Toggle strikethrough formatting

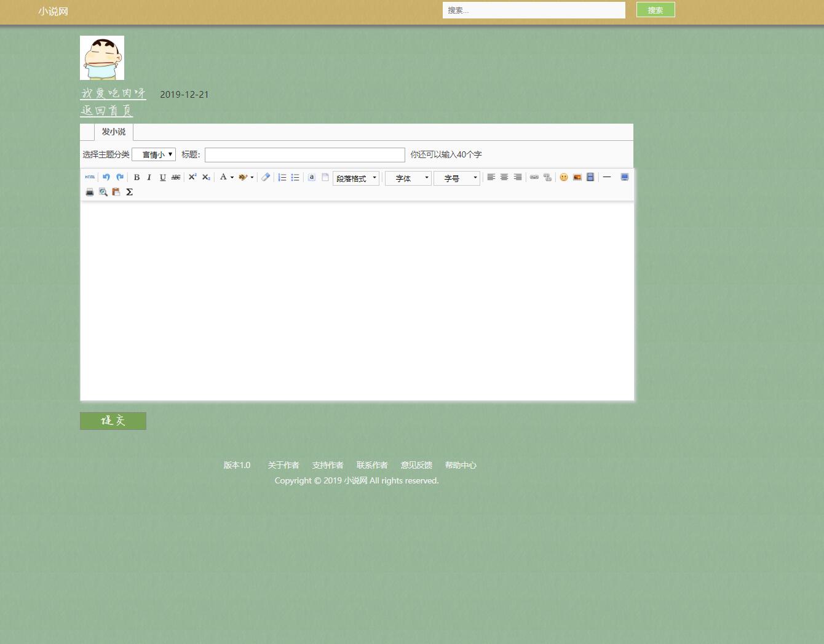point(176,177)
